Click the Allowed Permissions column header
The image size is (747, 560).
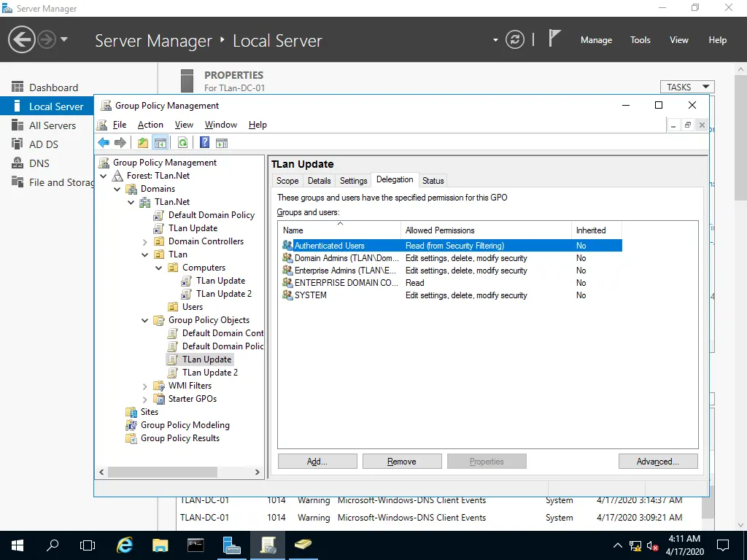486,230
